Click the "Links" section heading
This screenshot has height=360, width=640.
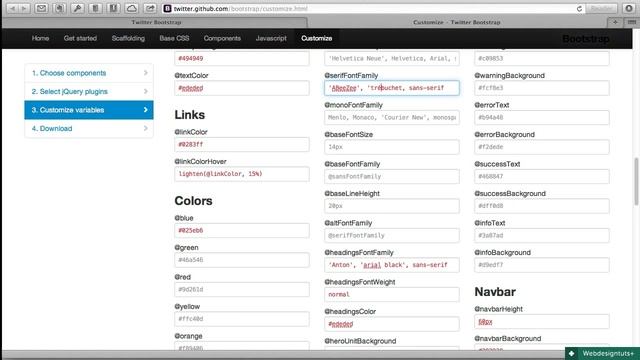(189, 115)
